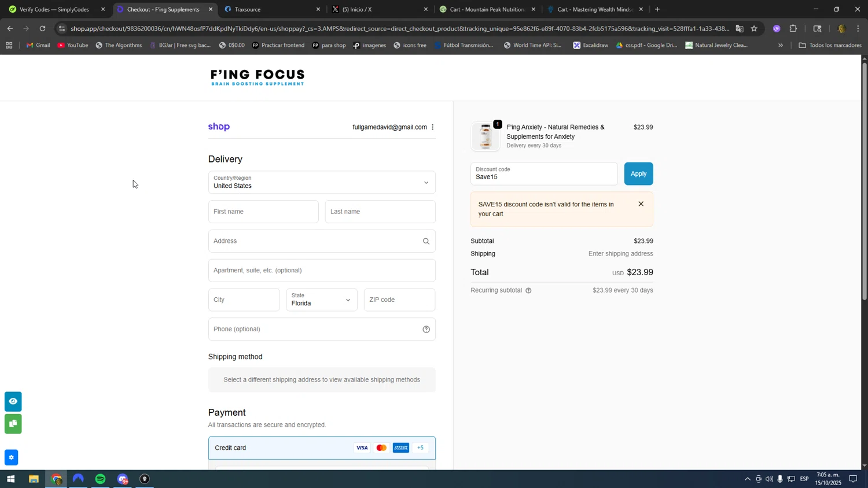Open a new browser tab
The width and height of the screenshot is (868, 488).
[657, 9]
